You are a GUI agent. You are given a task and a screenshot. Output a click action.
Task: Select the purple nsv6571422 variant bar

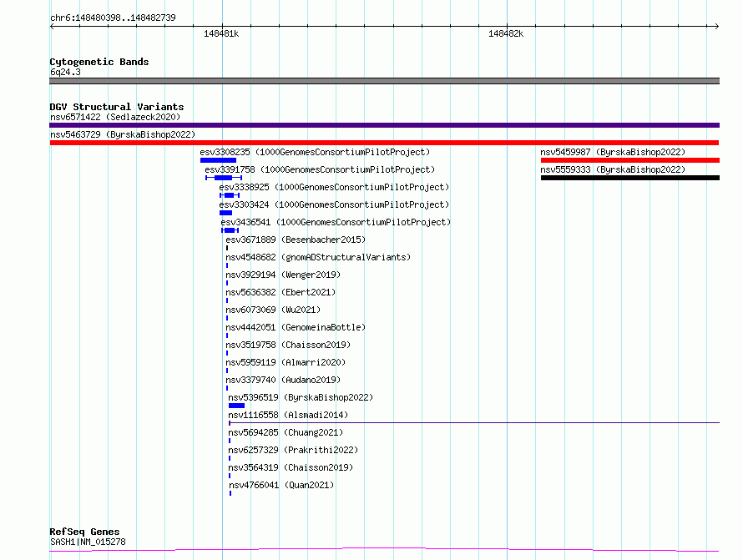coord(384,125)
